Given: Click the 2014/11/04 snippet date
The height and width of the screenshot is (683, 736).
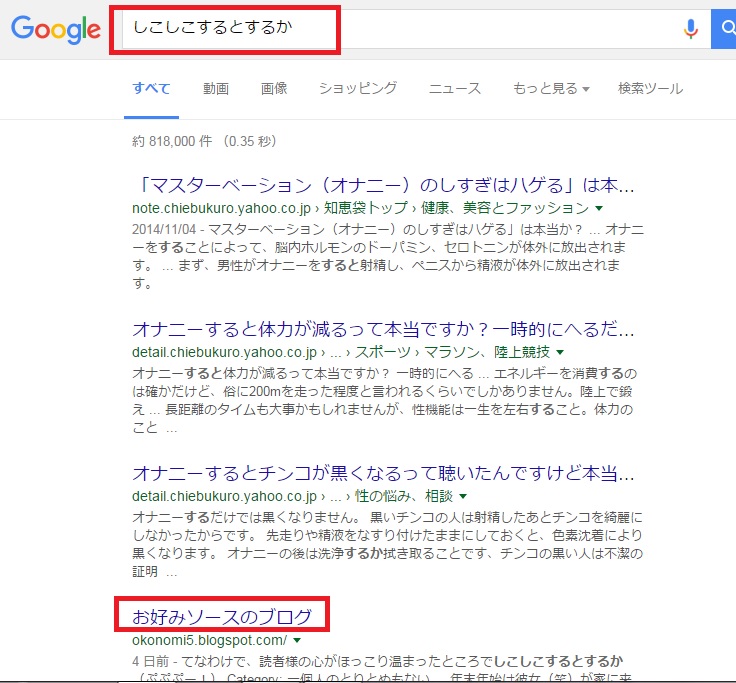Looking at the screenshot, I should tap(164, 230).
